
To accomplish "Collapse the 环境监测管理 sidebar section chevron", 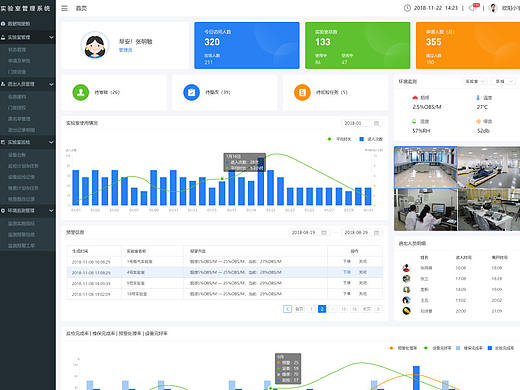I will tap(51, 211).
